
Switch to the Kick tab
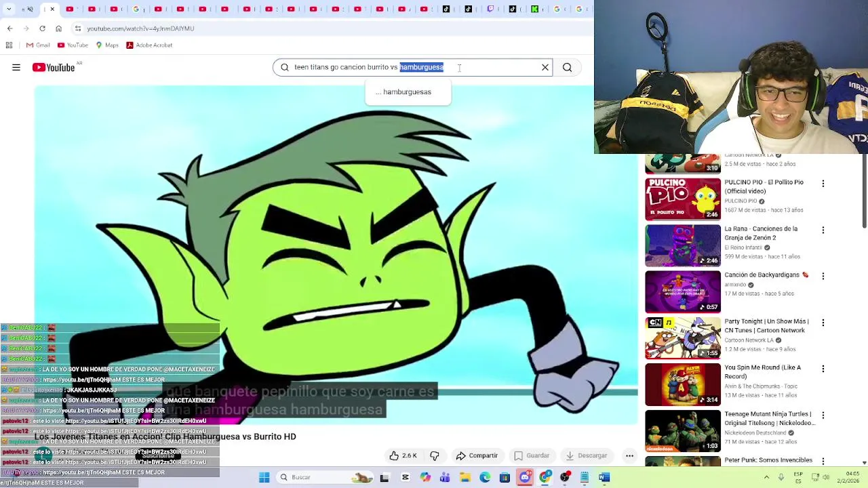click(x=534, y=9)
